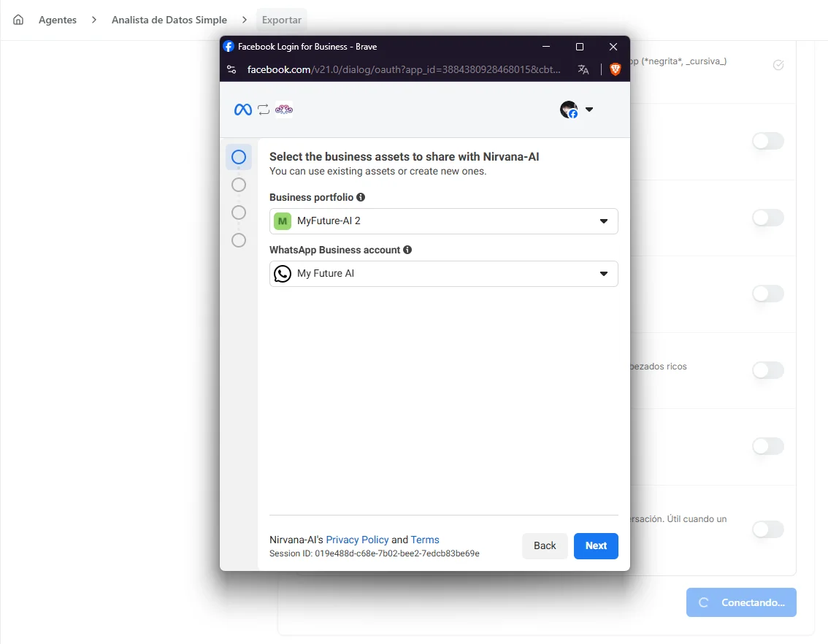The image size is (828, 644).
Task: Click the Session ID text
Action: click(375, 553)
